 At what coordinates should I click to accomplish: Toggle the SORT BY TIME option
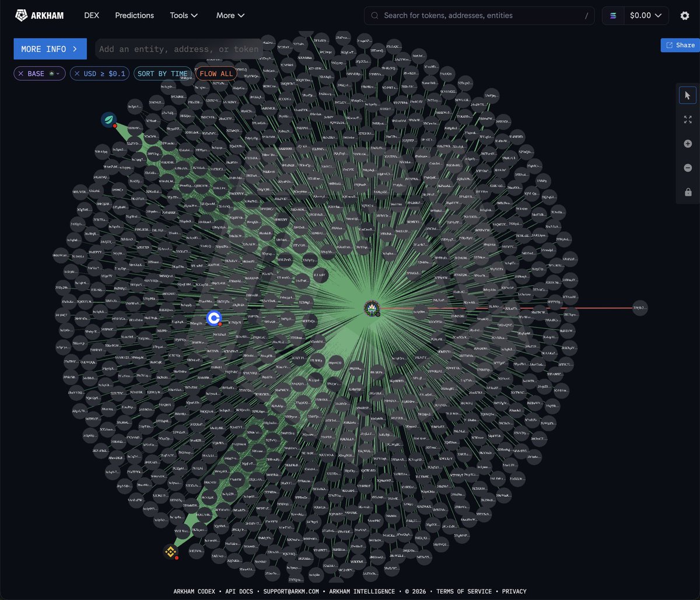(163, 74)
